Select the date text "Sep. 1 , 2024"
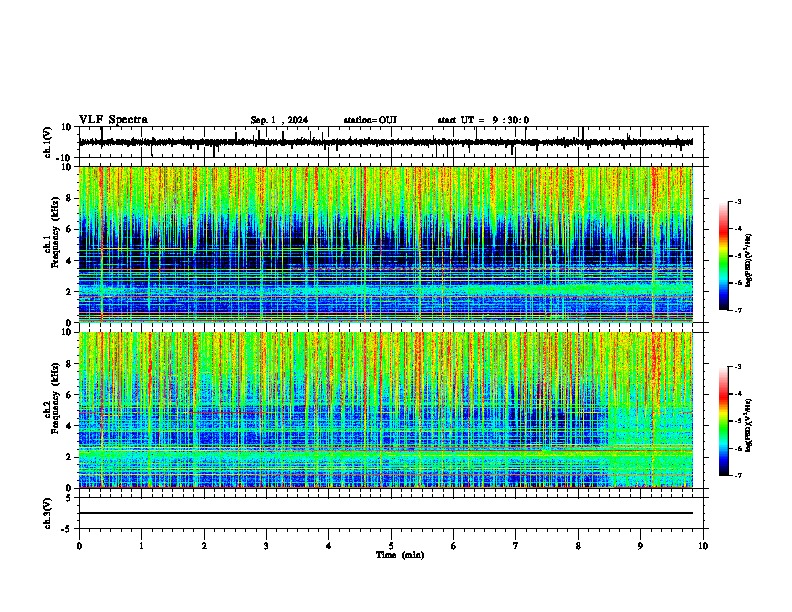 click(279, 120)
